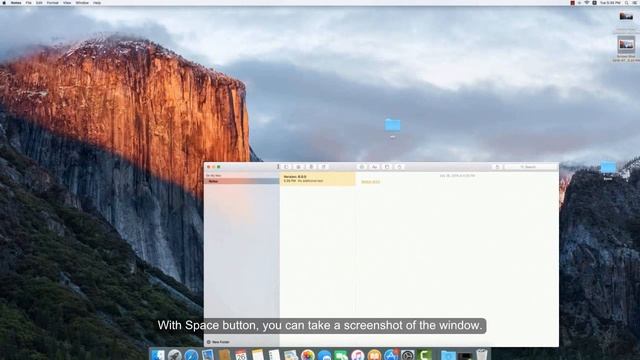
Task: Click the lock note toolbar icon
Action: coord(399,167)
